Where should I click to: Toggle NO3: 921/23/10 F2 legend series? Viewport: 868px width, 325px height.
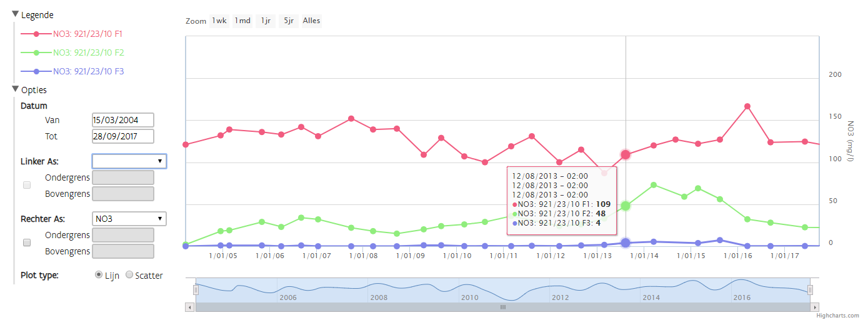pos(72,52)
